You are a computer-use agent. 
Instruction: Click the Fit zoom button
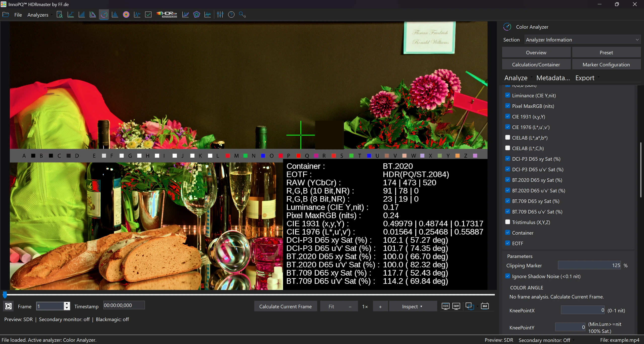pyautogui.click(x=331, y=306)
